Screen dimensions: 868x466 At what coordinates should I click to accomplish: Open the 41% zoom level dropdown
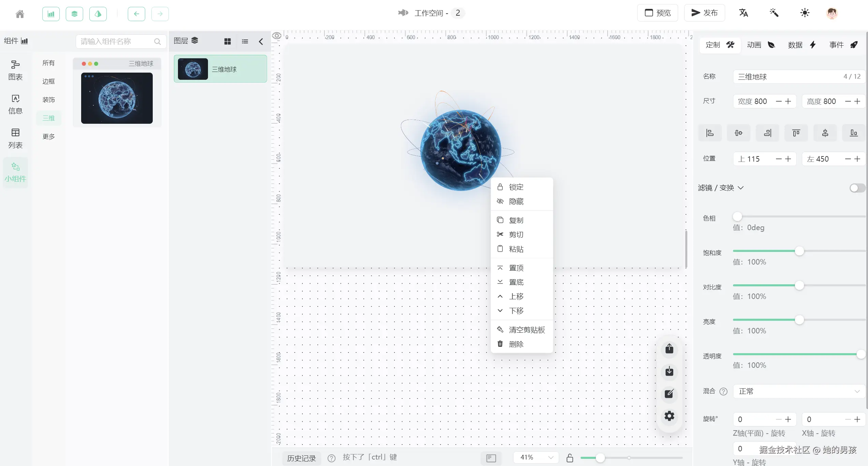tap(536, 457)
